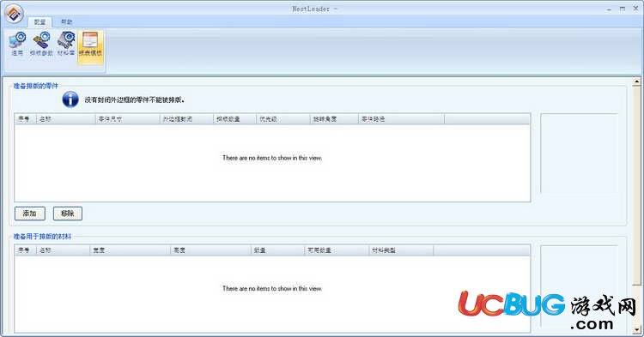This screenshot has width=644, height=337.
Task: Sort parts table by 序号 column
Action: [26, 119]
